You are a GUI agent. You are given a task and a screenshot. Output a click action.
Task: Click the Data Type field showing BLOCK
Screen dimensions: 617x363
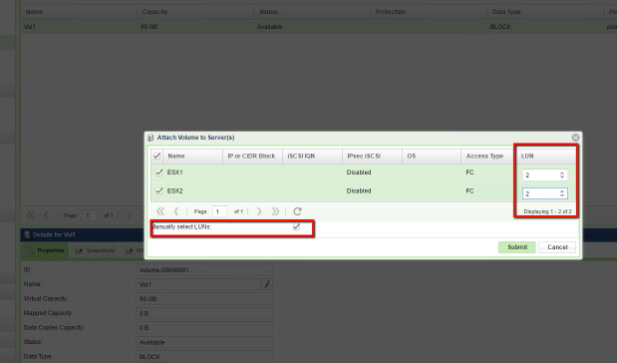click(204, 357)
